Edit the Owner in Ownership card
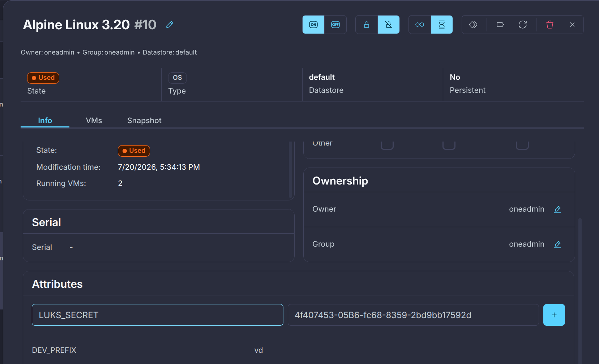 click(x=557, y=209)
